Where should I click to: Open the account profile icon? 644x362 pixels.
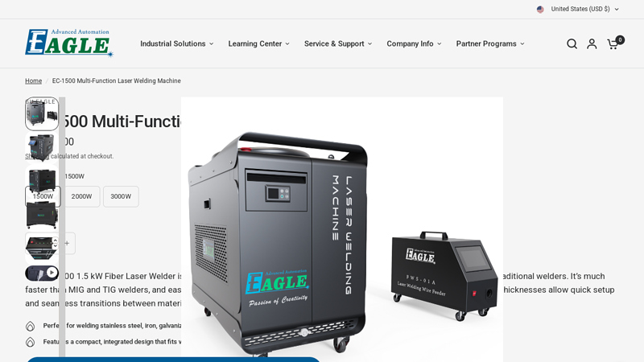click(x=592, y=44)
